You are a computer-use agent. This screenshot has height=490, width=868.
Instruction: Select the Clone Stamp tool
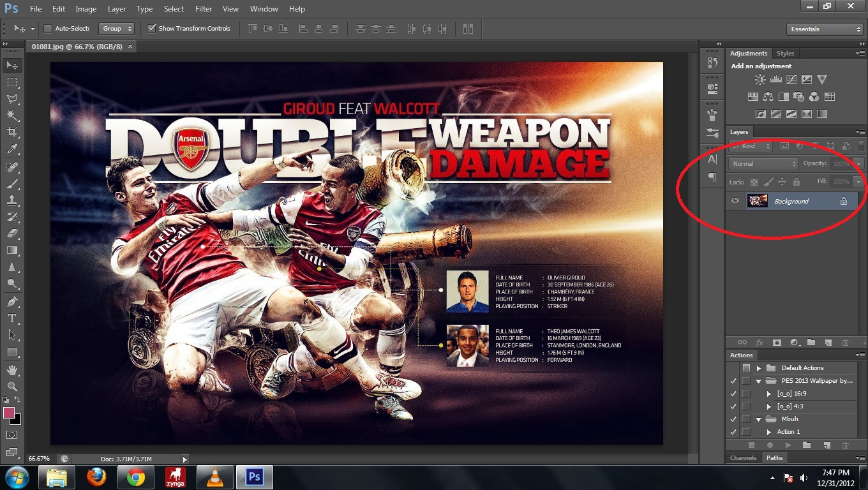(x=11, y=200)
